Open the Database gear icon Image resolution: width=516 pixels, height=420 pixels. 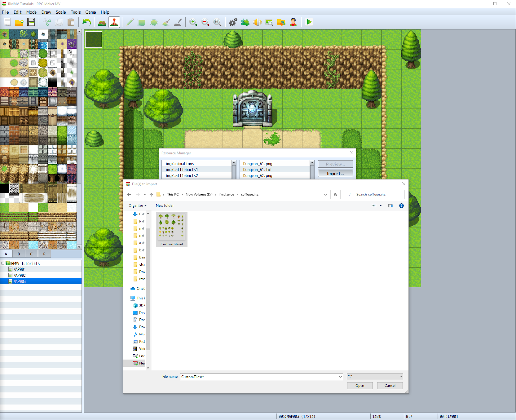point(233,22)
